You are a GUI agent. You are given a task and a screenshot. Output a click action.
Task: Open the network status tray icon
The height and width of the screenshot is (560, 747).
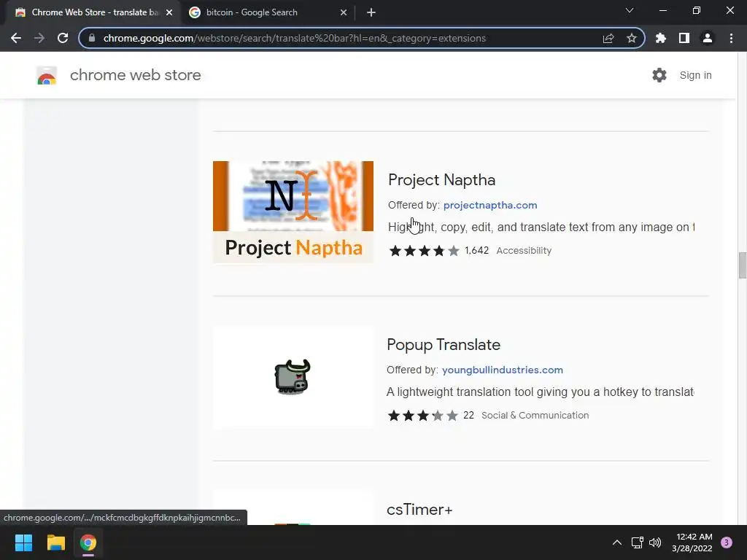[x=637, y=542]
